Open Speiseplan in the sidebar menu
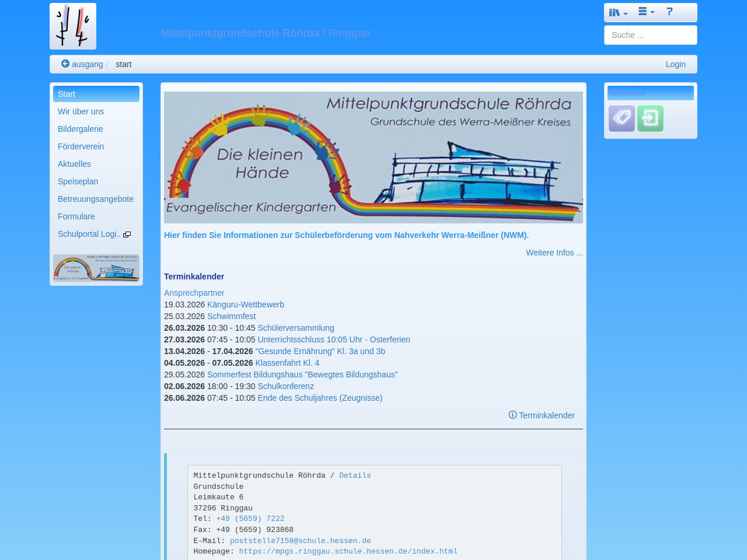Screen dimensions: 747x560 pos(78,181)
